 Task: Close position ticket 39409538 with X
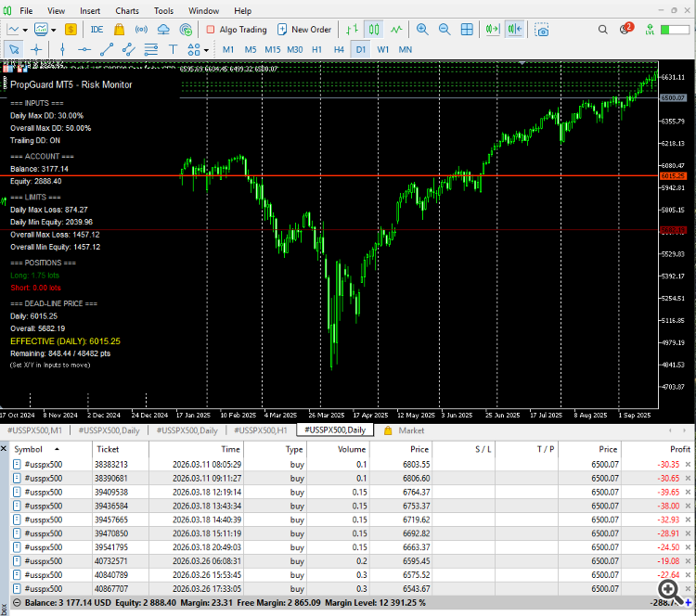pos(688,492)
